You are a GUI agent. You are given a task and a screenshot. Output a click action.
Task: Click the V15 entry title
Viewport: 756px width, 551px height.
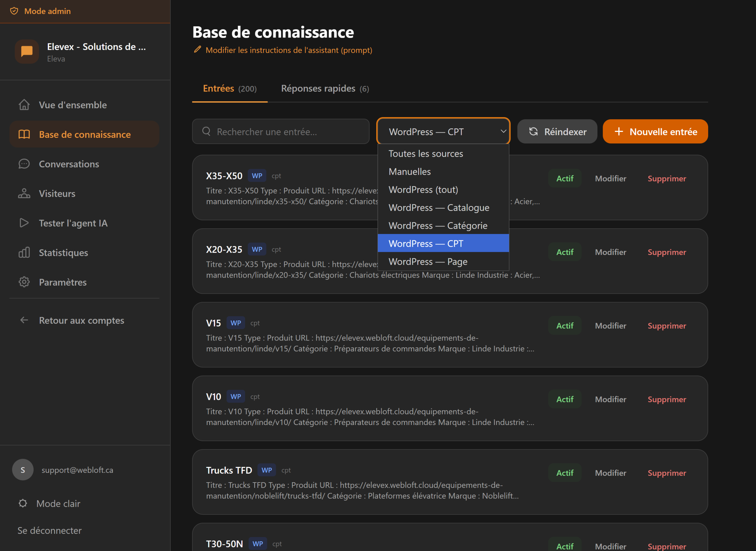pyautogui.click(x=213, y=323)
